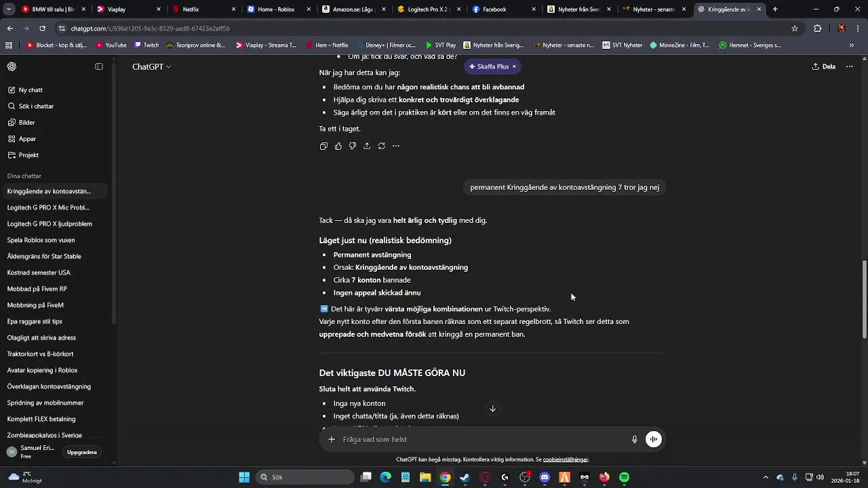Open the YouTube bookmark
Screen dimensions: 868x488
(x=111, y=45)
